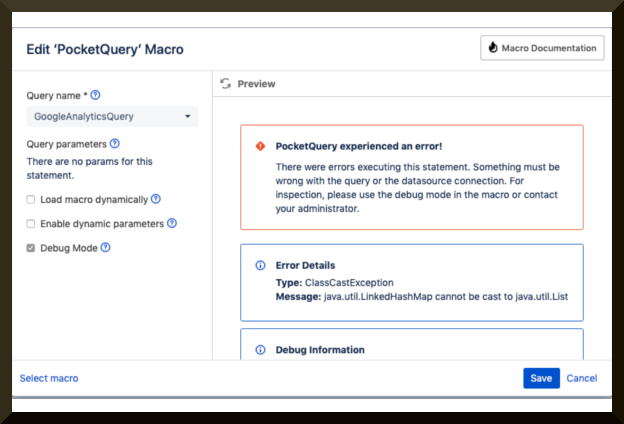Click info icon beside Debug Information
The width and height of the screenshot is (624, 424).
pyautogui.click(x=260, y=350)
